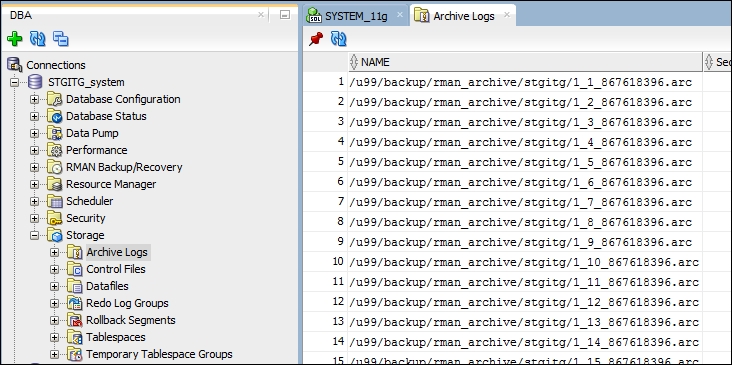Click the Redo Log Groups icon
Image resolution: width=732 pixels, height=365 pixels.
(75, 303)
